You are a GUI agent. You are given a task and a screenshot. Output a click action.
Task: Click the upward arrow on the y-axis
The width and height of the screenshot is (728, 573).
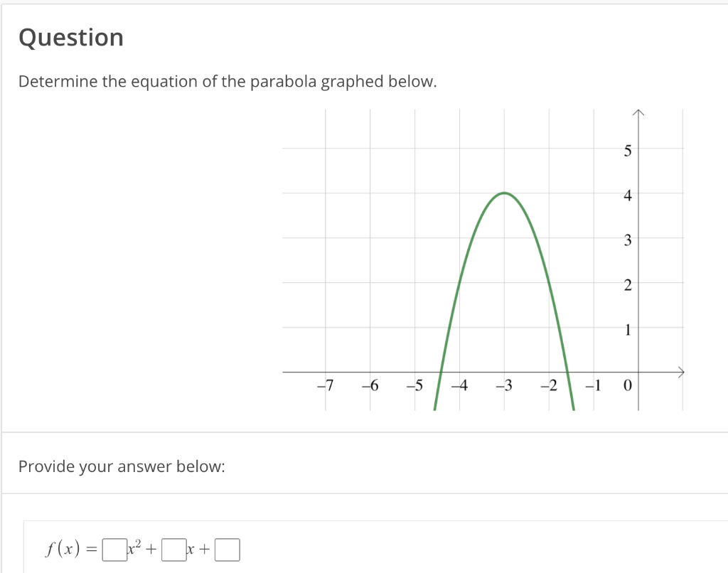tap(639, 112)
